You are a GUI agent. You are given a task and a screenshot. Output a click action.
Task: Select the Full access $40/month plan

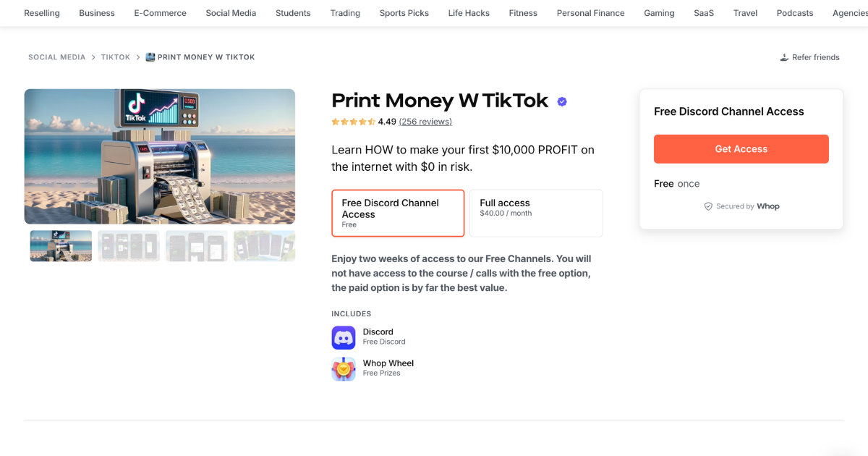tap(536, 213)
